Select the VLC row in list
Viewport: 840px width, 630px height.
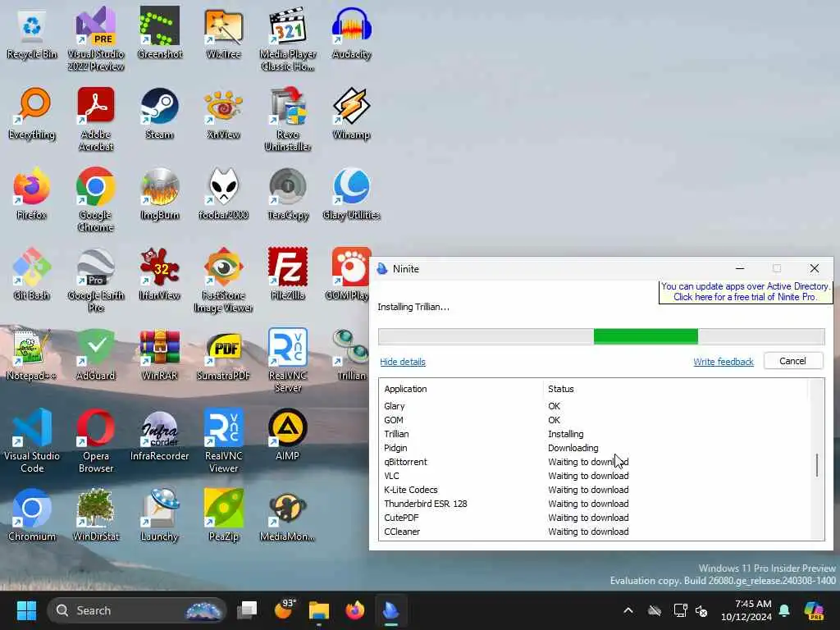[x=595, y=476]
